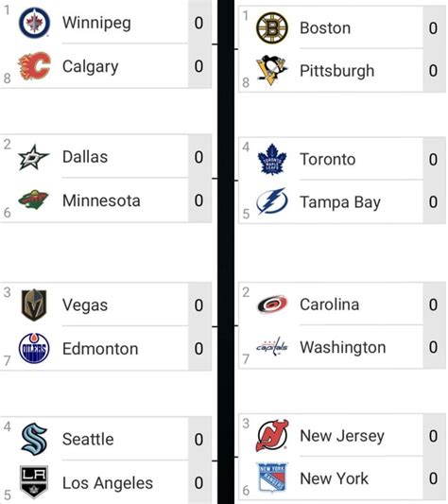The width and height of the screenshot is (448, 504).
Task: Click the Boston Bruins logo
Action: (x=272, y=28)
